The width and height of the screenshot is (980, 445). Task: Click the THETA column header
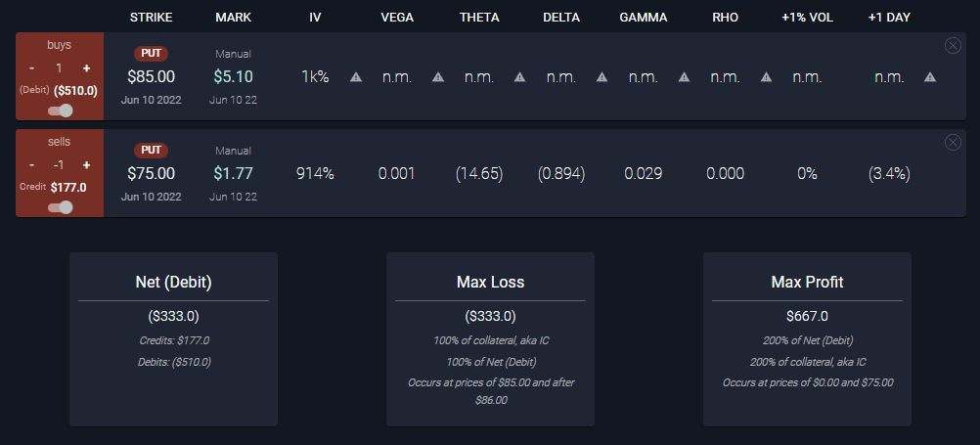pyautogui.click(x=479, y=18)
